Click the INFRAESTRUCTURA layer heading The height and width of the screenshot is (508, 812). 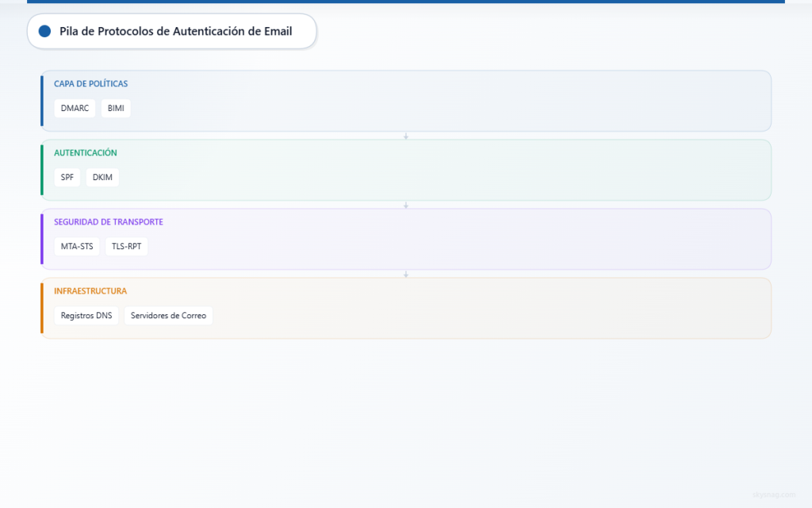click(x=90, y=291)
